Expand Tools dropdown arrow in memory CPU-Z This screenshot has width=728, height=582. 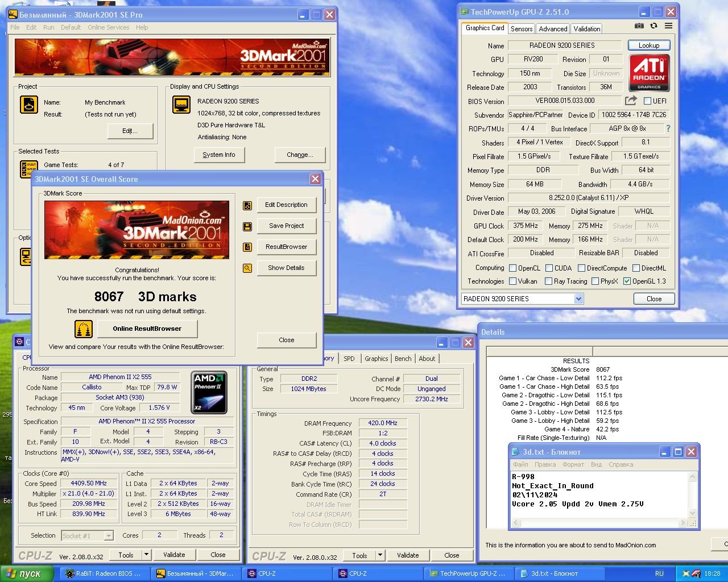(x=380, y=555)
